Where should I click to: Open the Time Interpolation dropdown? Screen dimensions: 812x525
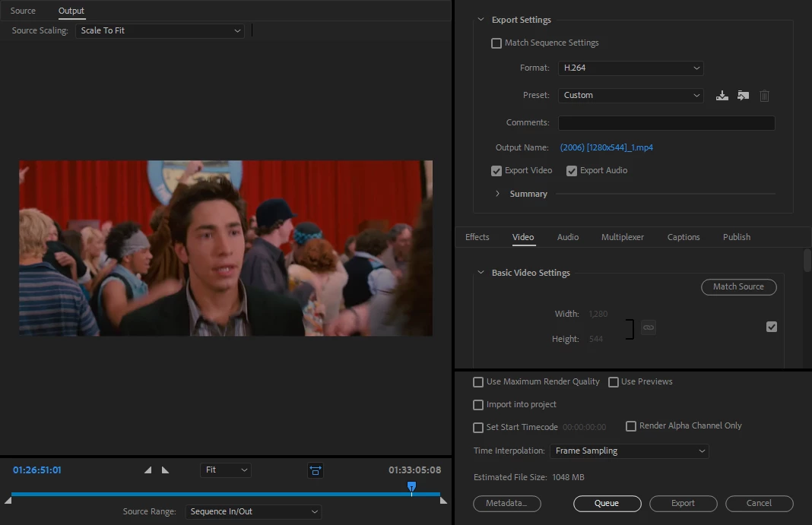tap(629, 451)
